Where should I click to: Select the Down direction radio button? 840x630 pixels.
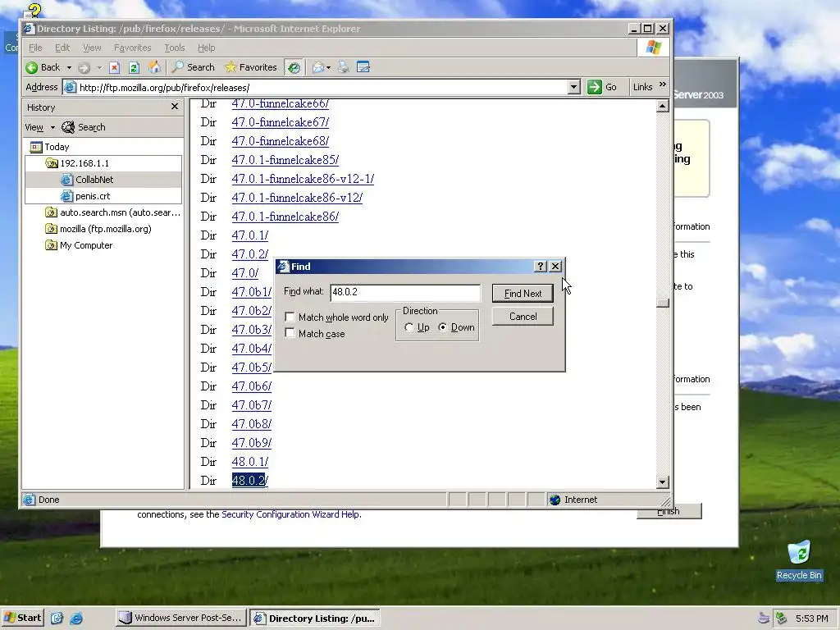point(443,327)
